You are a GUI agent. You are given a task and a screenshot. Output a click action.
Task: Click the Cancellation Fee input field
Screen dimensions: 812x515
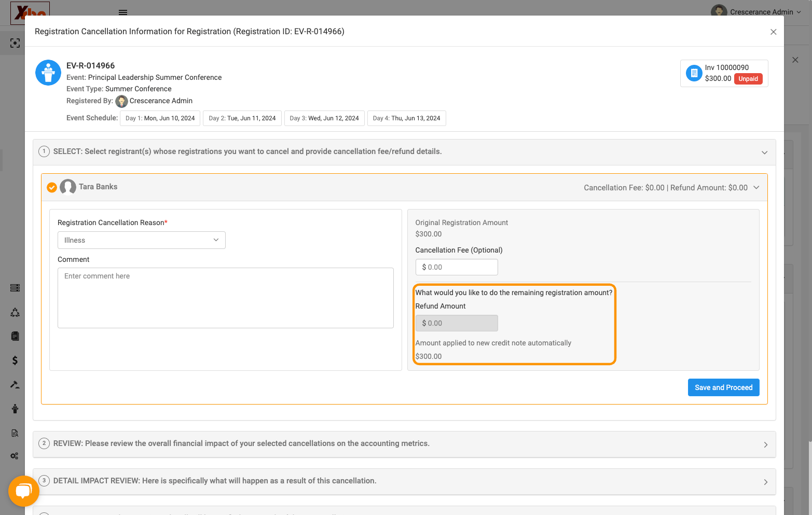[x=457, y=267]
